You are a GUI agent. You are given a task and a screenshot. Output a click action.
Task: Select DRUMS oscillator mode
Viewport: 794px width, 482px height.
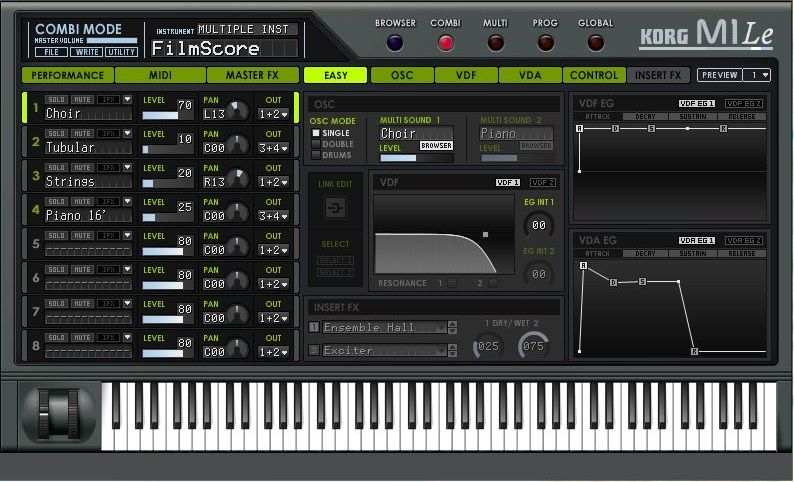click(316, 155)
